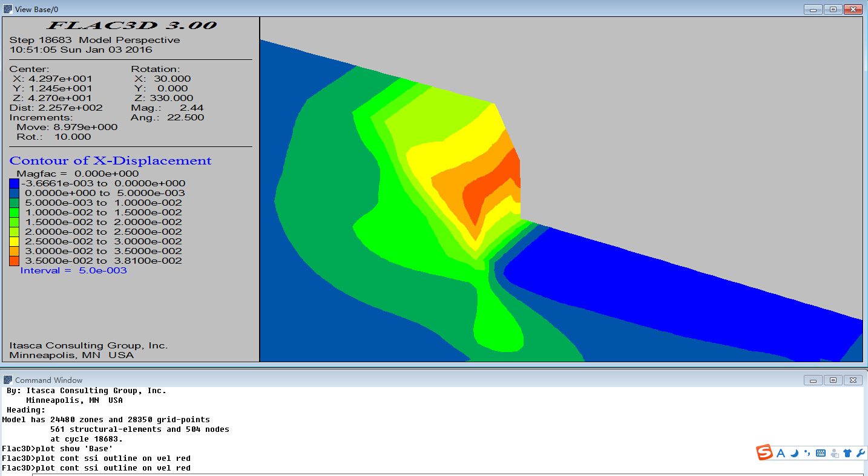Click the Sogou user account icon

pyautogui.click(x=834, y=453)
